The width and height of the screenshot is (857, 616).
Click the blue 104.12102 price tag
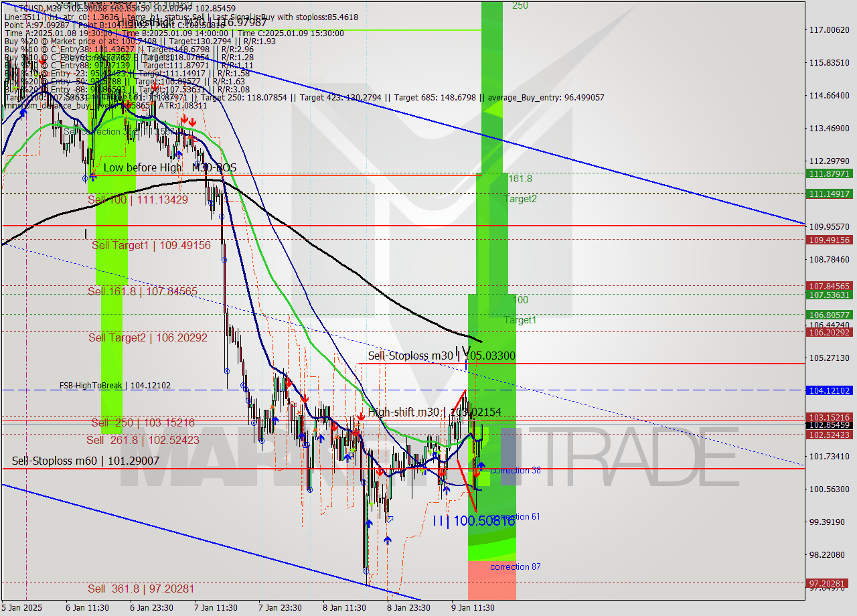pyautogui.click(x=830, y=390)
